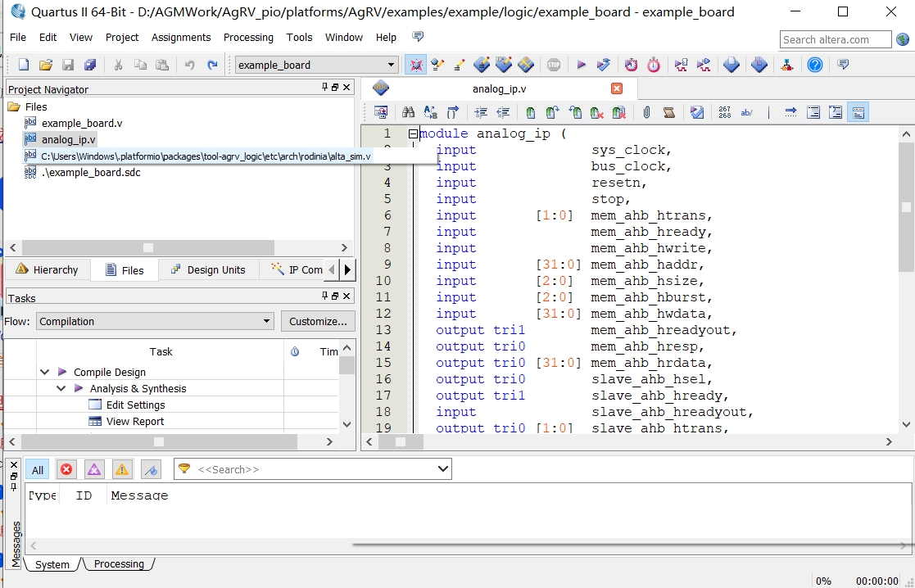The height and width of the screenshot is (588, 915).
Task: Toggle the All messages filter
Action: click(x=38, y=469)
